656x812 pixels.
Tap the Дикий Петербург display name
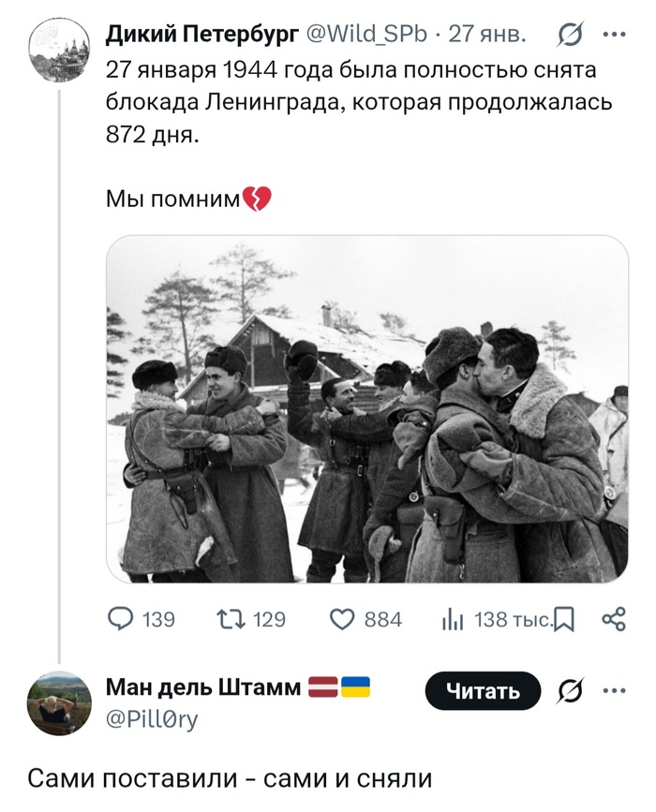coord(201,37)
